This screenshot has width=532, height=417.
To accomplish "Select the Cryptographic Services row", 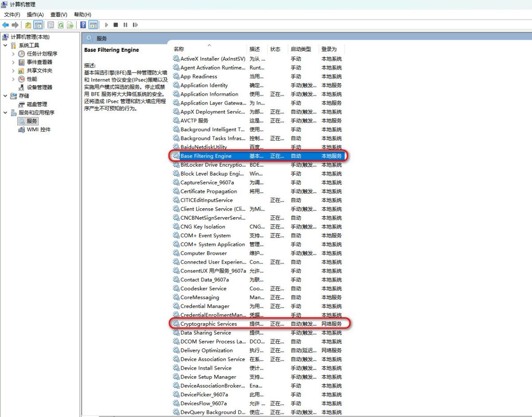I will pos(208,324).
